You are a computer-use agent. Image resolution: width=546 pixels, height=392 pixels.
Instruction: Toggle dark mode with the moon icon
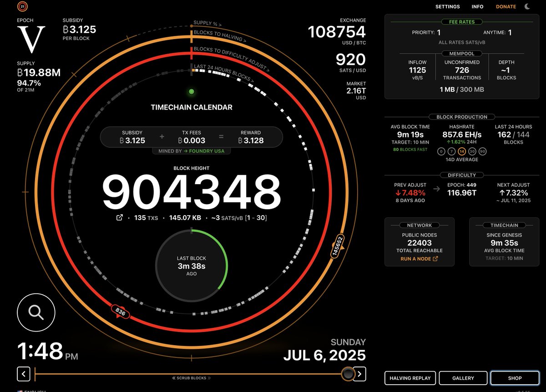[x=526, y=6]
